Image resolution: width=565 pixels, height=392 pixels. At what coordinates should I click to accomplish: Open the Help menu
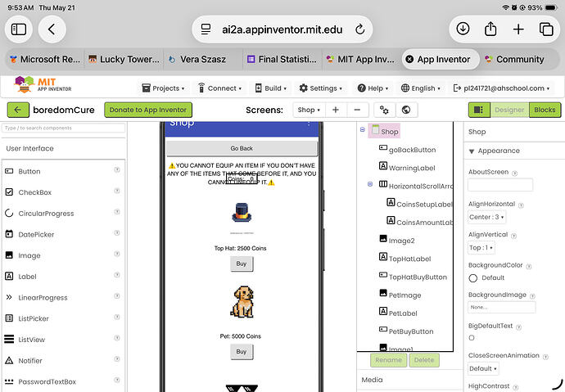tap(373, 88)
